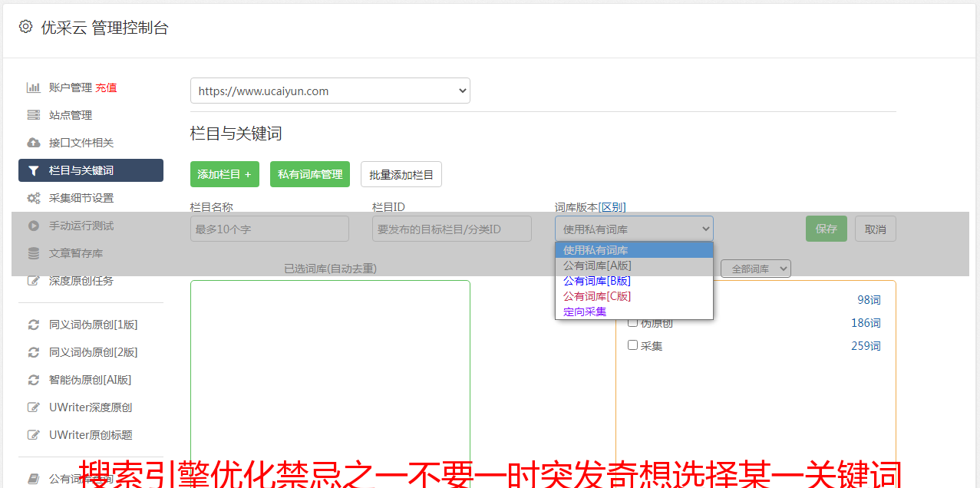Image resolution: width=980 pixels, height=488 pixels.
Task: Open 私有词库管理
Action: [x=310, y=174]
